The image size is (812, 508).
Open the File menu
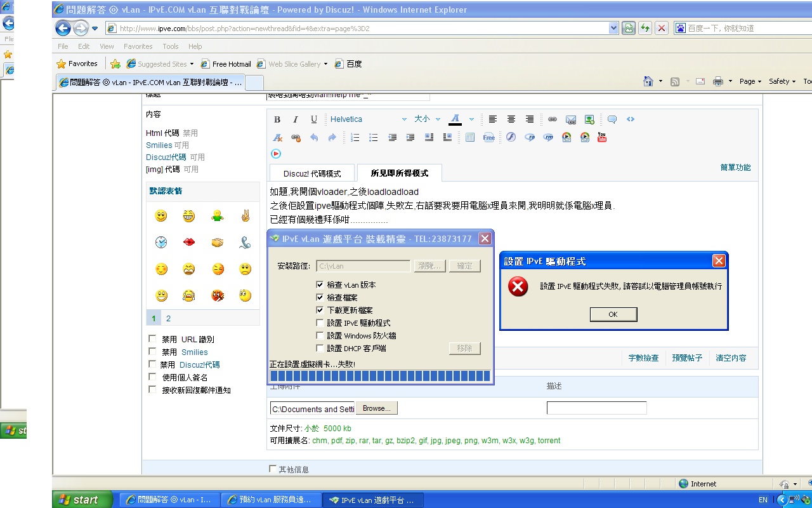point(63,46)
